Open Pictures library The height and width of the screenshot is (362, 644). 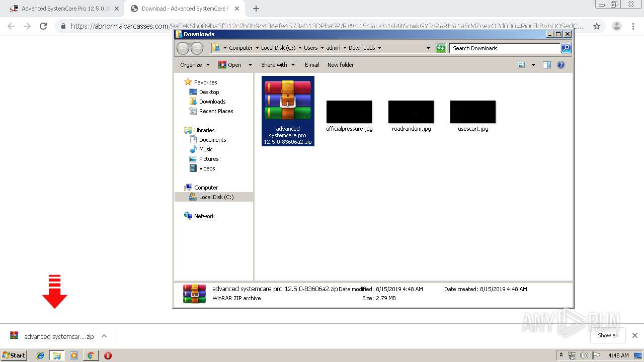coord(209,159)
